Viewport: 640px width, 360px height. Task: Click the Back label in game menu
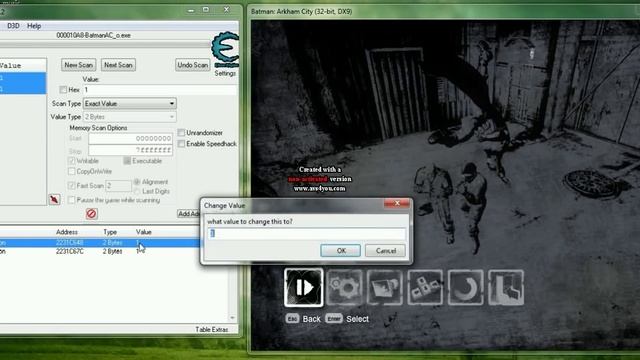311,319
